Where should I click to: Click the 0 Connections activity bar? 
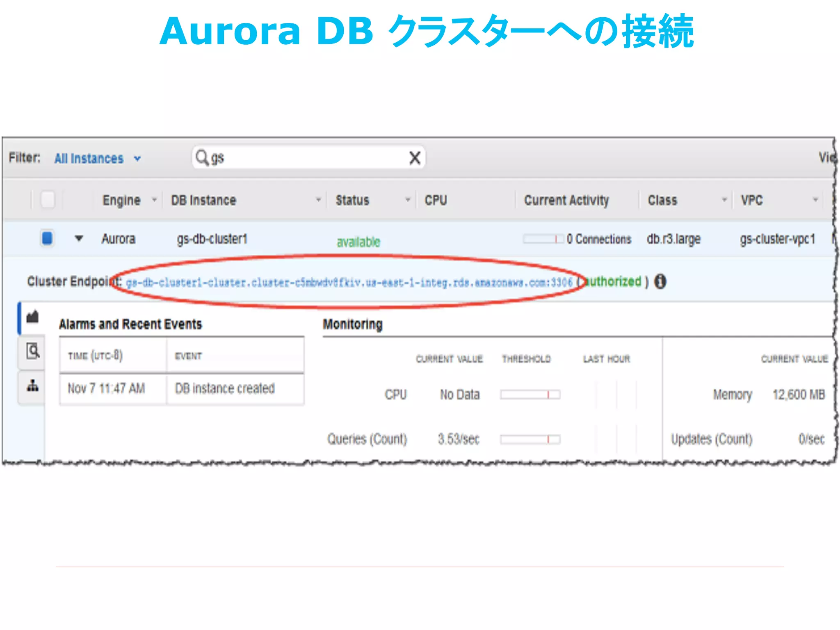tap(543, 239)
